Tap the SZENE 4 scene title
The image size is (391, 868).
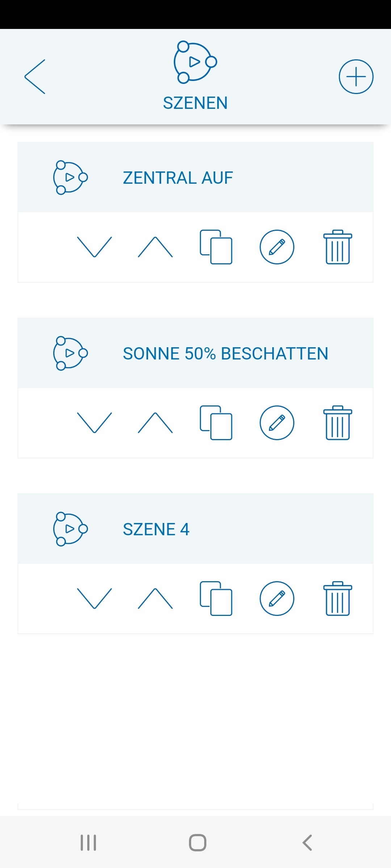pyautogui.click(x=156, y=529)
